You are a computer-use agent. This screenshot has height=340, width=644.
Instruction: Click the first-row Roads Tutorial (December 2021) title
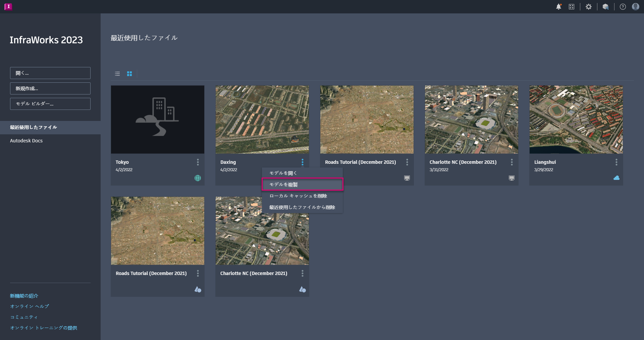pos(361,162)
